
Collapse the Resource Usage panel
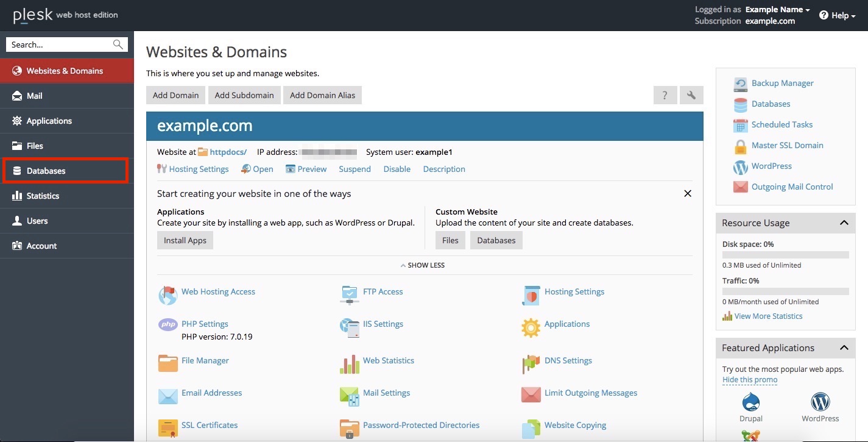click(x=844, y=223)
